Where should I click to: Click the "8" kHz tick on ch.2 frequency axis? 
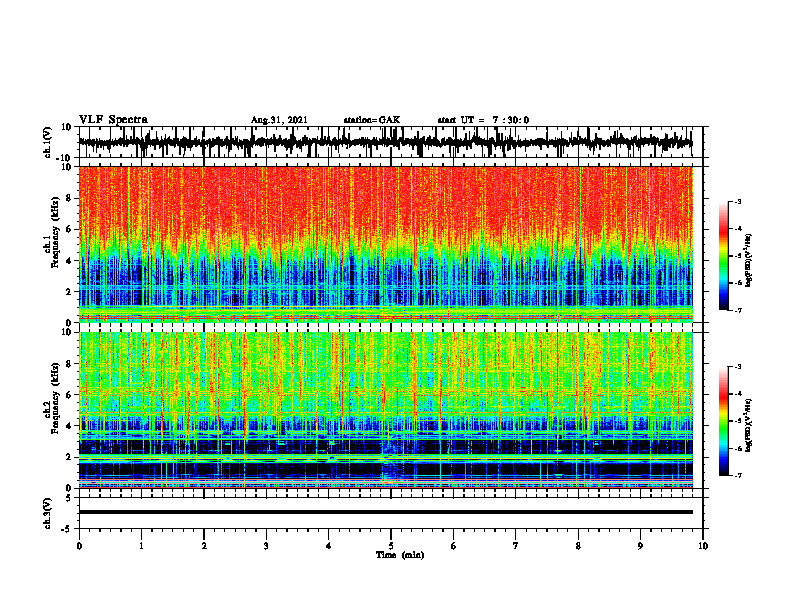point(70,364)
